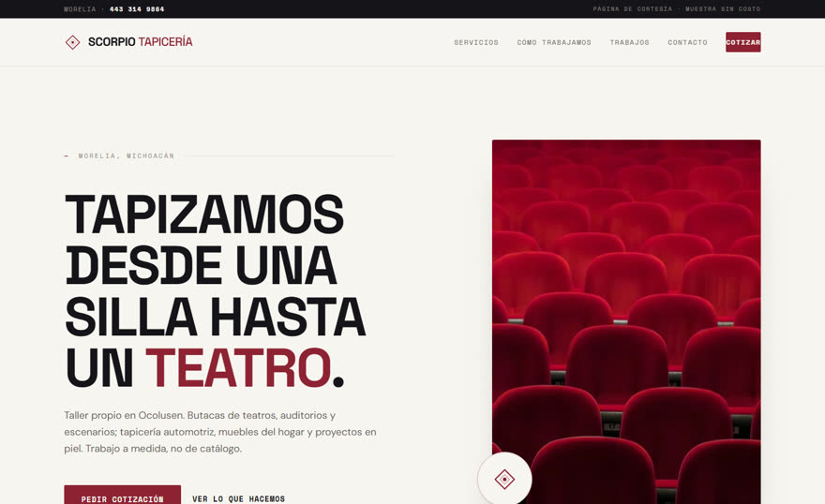Click the round diamond badge on the seats photo

504,479
